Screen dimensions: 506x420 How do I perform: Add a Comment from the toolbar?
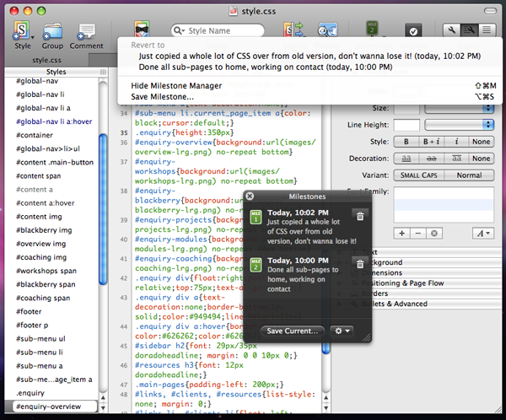click(x=86, y=32)
